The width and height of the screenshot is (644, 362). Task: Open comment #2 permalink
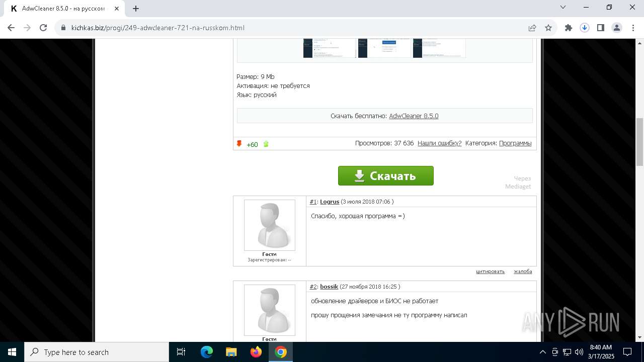point(313,287)
